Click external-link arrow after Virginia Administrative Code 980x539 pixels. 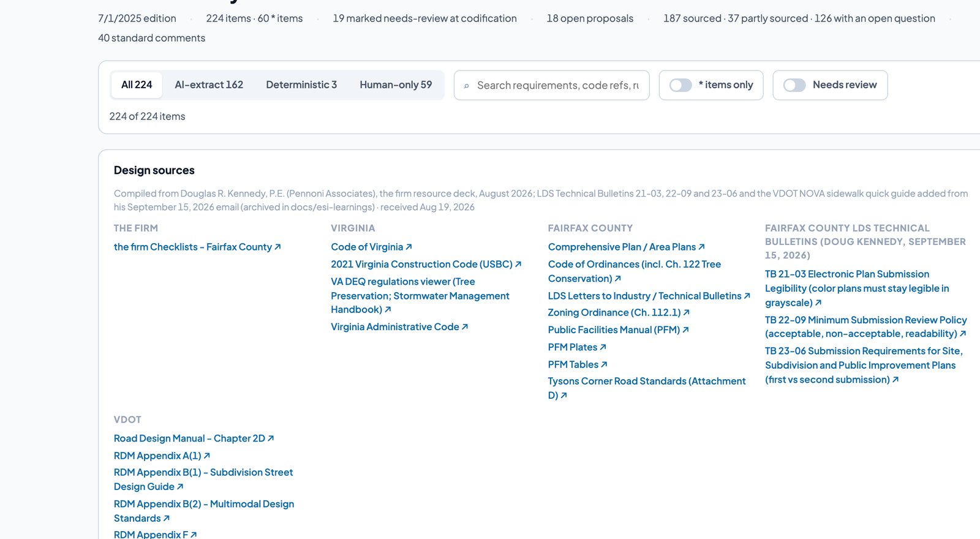coord(465,327)
